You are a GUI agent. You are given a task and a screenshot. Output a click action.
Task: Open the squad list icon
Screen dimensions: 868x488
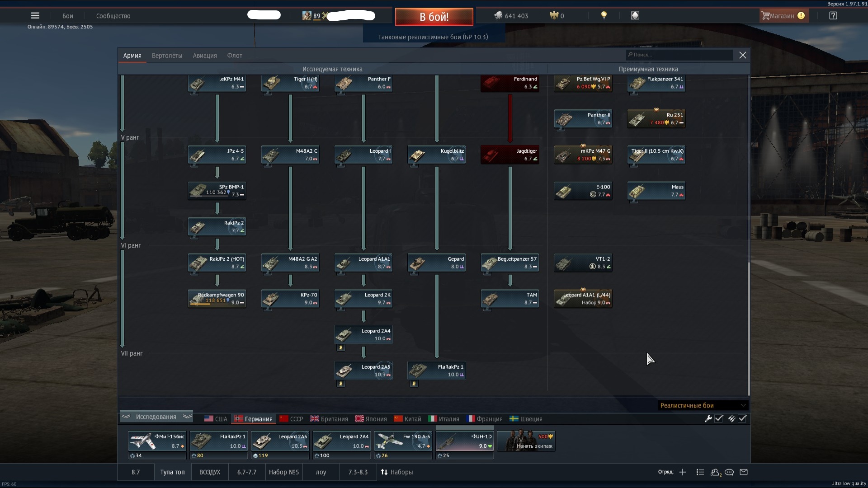(700, 472)
